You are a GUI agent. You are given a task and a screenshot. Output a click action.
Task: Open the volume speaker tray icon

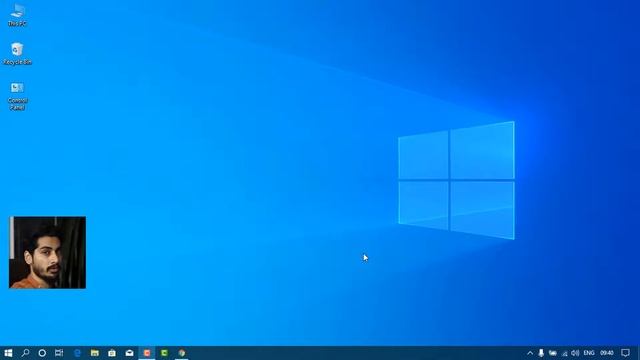(x=575, y=353)
